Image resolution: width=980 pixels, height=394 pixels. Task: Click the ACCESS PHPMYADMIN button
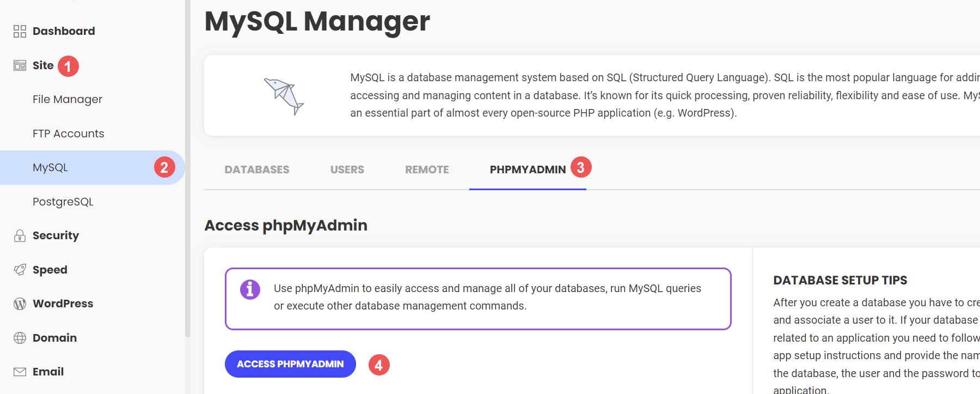click(x=290, y=363)
